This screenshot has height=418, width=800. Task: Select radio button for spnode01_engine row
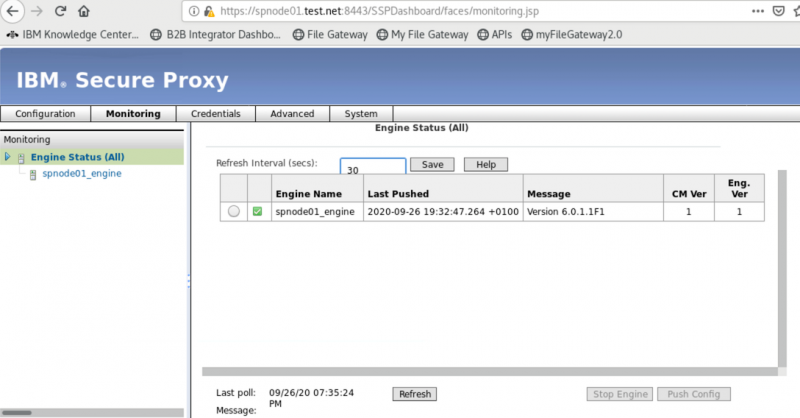[x=234, y=211]
